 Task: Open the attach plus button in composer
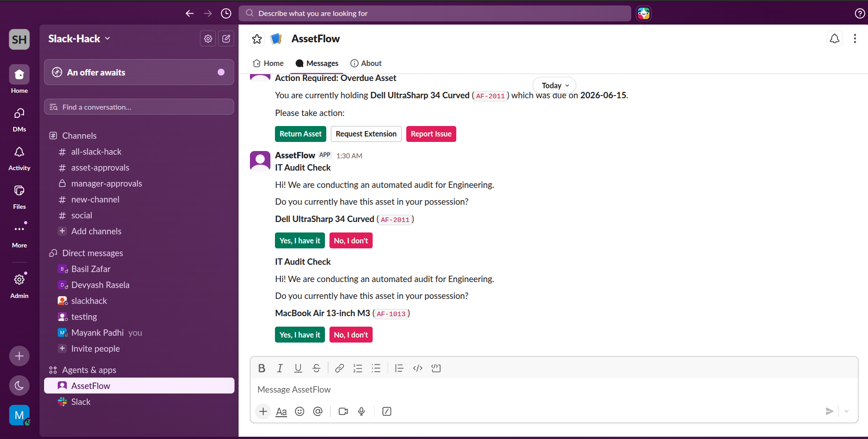(x=263, y=411)
